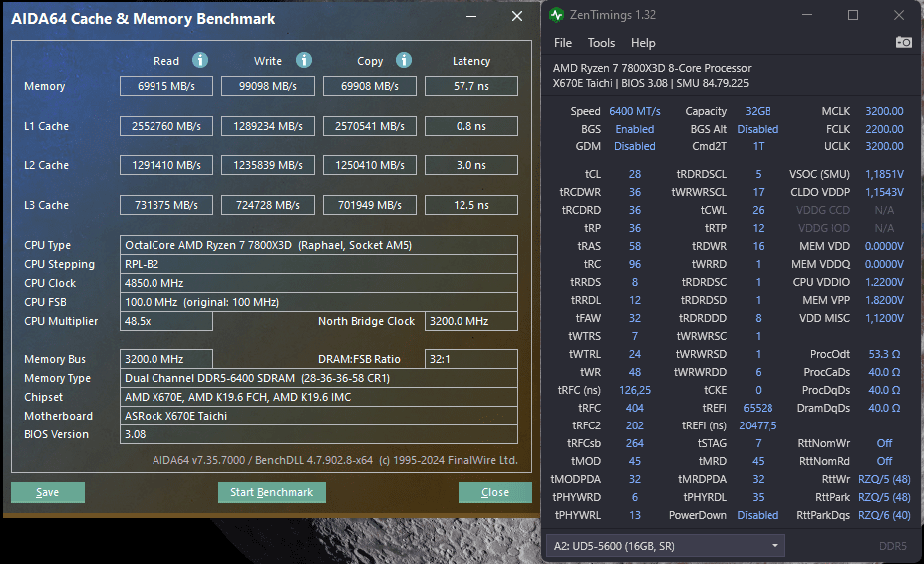Click Start Benchmark in AIDA64
Viewport: 924px width, 564px height.
tap(272, 492)
